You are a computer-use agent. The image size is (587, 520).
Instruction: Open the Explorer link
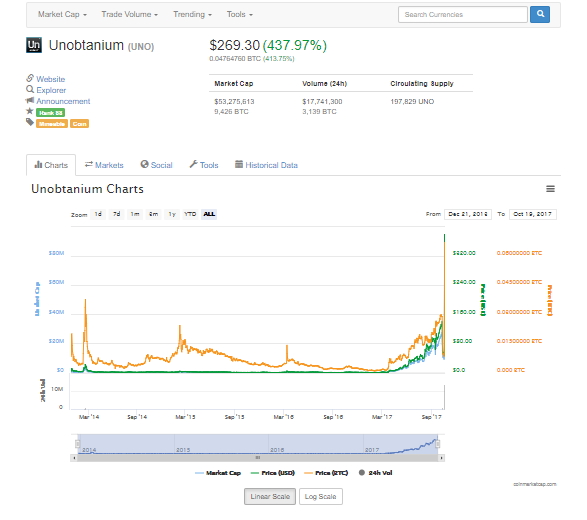point(51,90)
